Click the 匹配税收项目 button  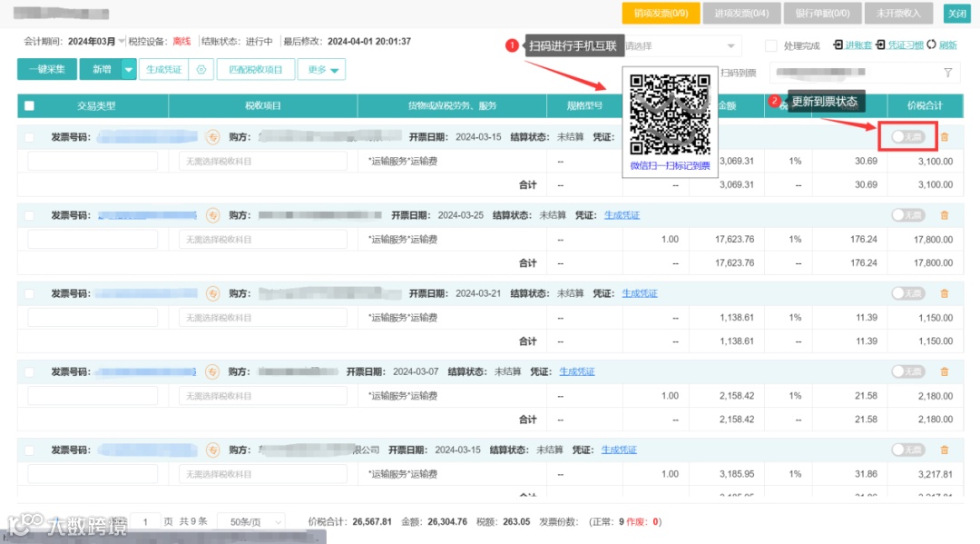256,69
